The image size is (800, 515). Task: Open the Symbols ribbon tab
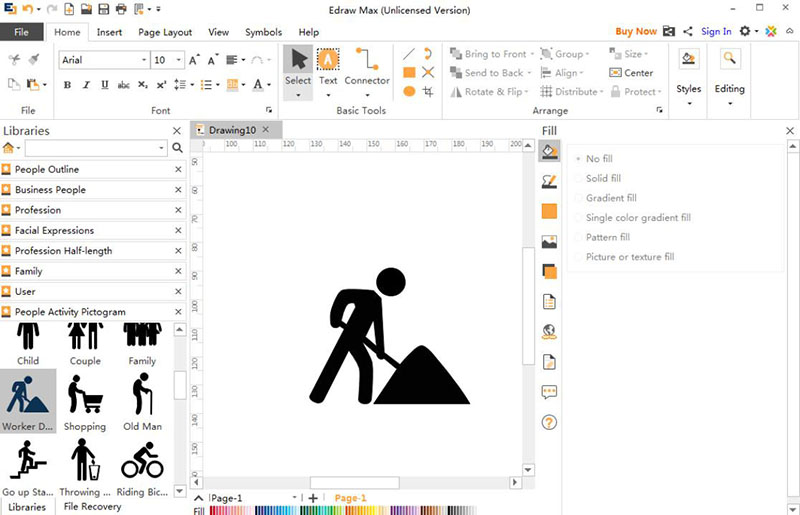(264, 32)
